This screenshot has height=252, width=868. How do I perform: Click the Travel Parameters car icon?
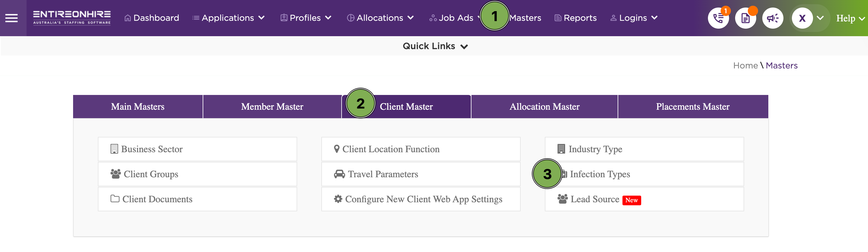(339, 174)
